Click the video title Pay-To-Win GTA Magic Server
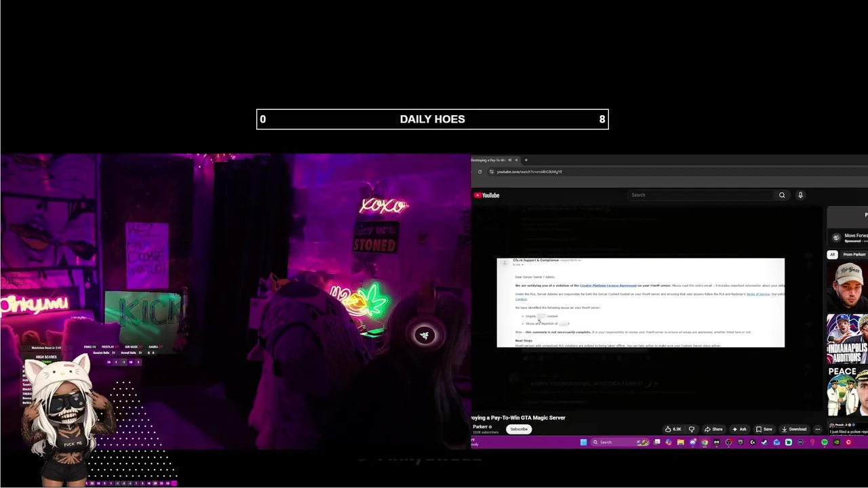Image resolution: width=868 pixels, height=488 pixels. [x=519, y=418]
